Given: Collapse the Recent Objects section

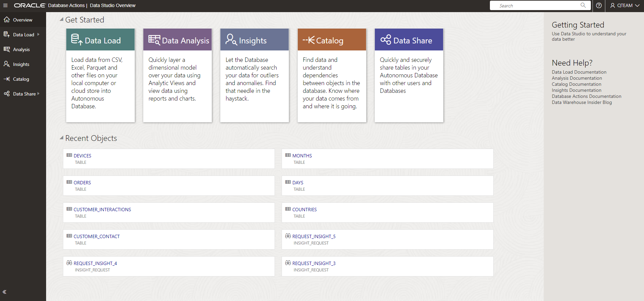Looking at the screenshot, I should point(62,138).
